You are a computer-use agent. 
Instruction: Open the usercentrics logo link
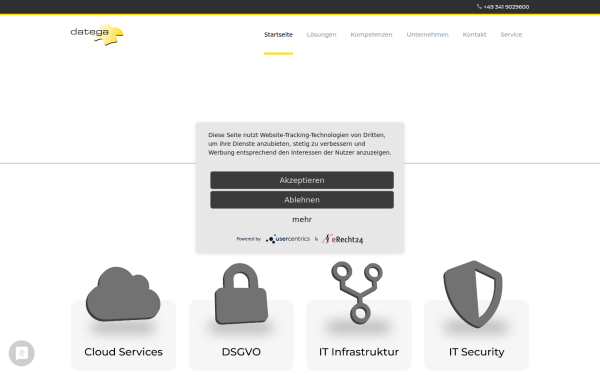[x=288, y=239]
